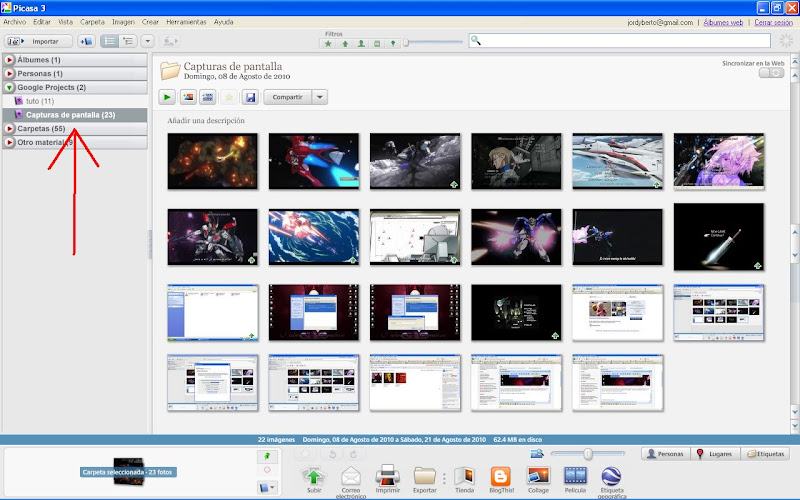Viewport: 800px width, 500px height.
Task: Click Añadir una descripción text
Action: [x=206, y=121]
